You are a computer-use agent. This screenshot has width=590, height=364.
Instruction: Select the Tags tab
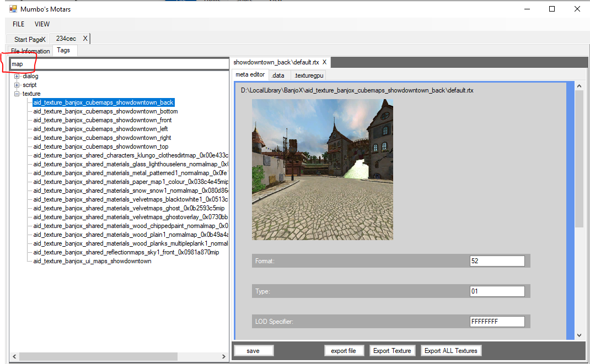point(63,50)
